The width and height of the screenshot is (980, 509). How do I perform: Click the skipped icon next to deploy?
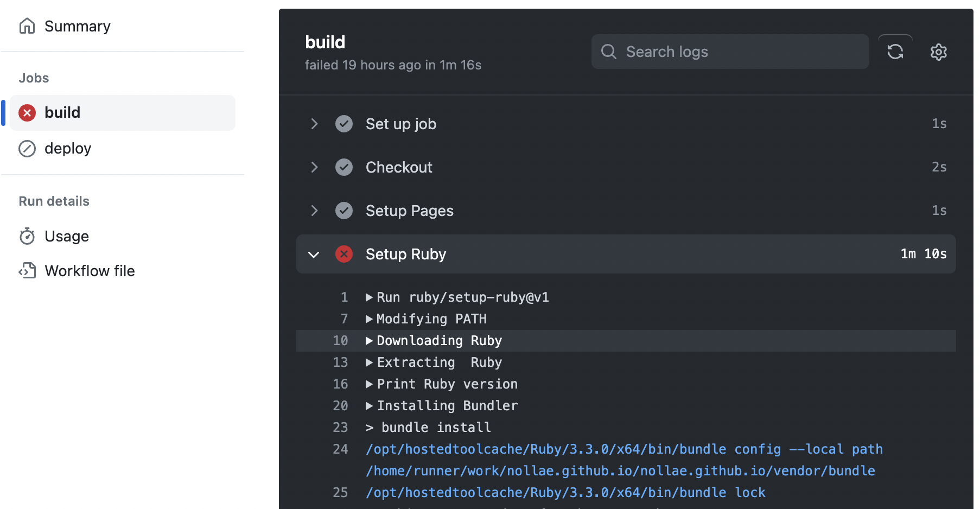(x=27, y=149)
